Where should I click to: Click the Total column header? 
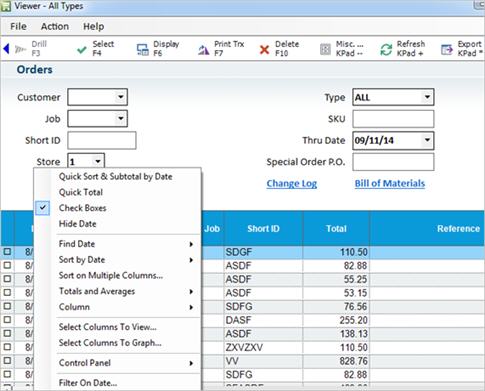336,229
